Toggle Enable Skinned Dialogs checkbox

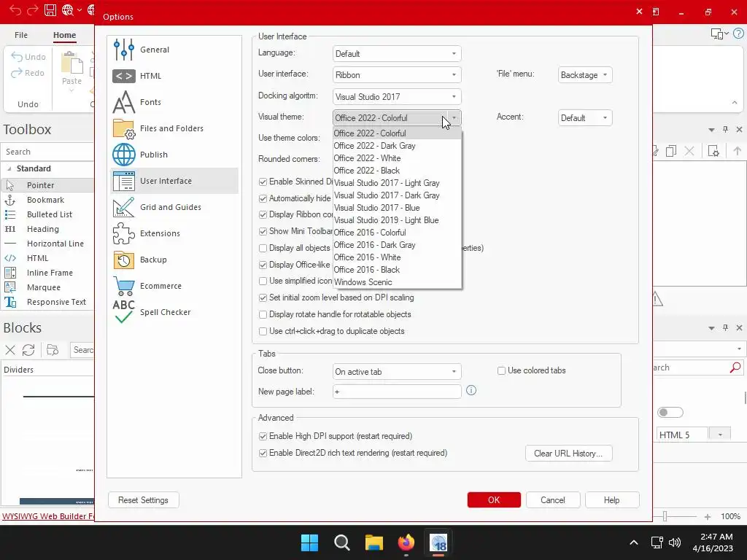263,182
